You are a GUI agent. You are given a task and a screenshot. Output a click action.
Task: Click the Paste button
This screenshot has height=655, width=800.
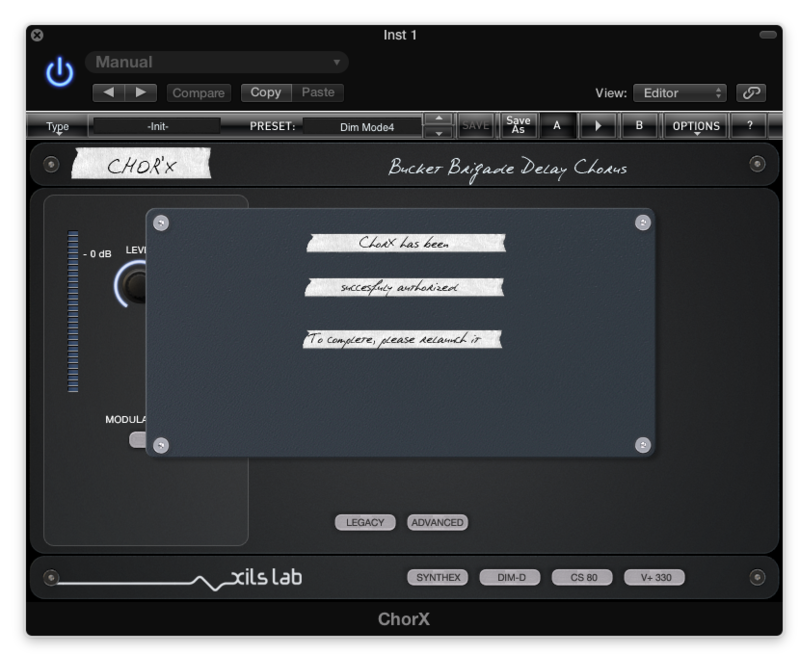click(x=318, y=92)
